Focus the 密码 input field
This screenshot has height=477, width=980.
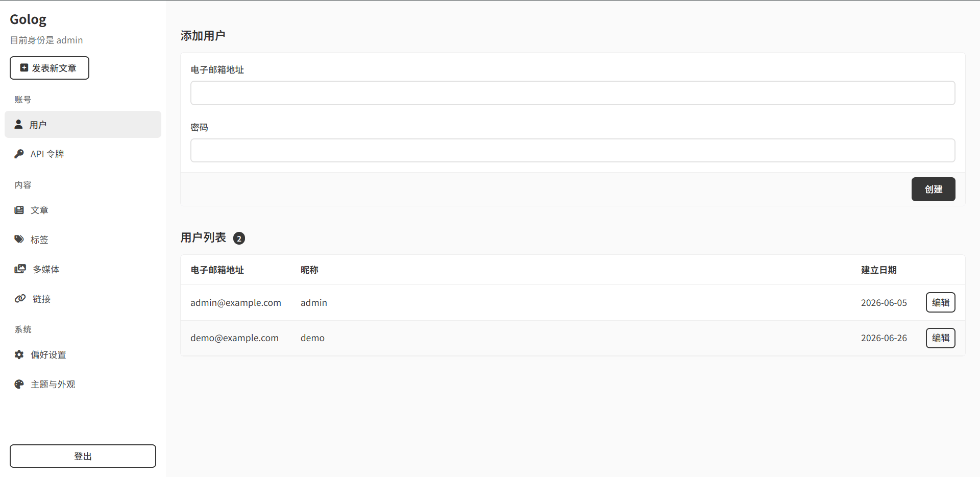[x=573, y=151]
